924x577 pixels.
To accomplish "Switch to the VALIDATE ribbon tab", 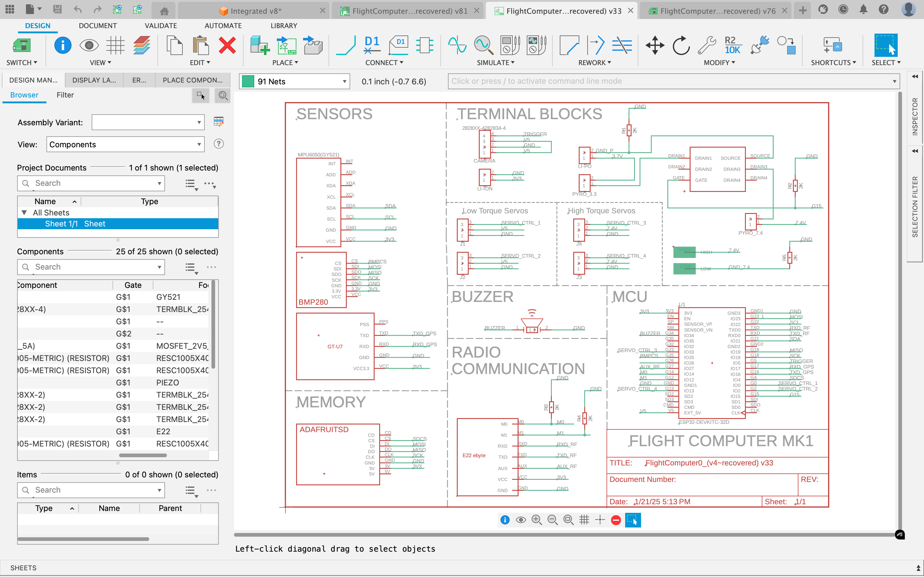I will [x=161, y=26].
